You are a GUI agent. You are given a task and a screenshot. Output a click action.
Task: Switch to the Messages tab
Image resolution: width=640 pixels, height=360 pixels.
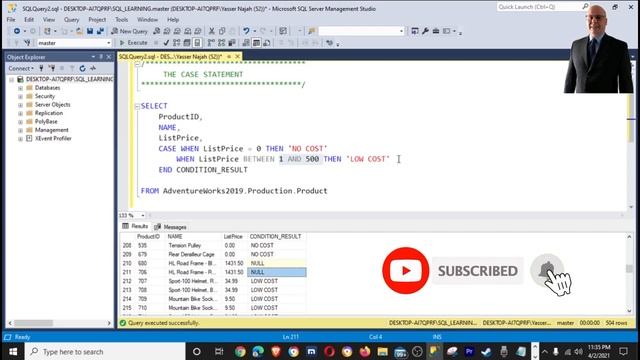171,227
